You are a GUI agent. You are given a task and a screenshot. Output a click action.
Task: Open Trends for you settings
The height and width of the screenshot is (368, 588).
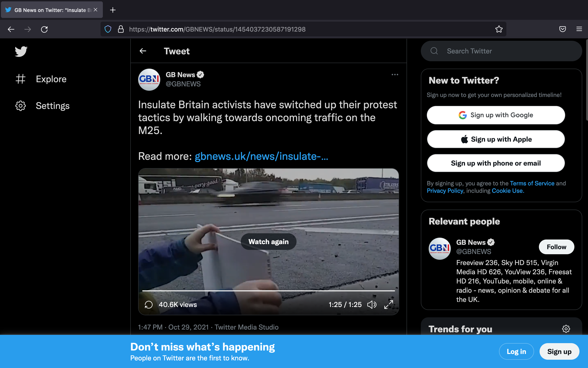point(566,329)
